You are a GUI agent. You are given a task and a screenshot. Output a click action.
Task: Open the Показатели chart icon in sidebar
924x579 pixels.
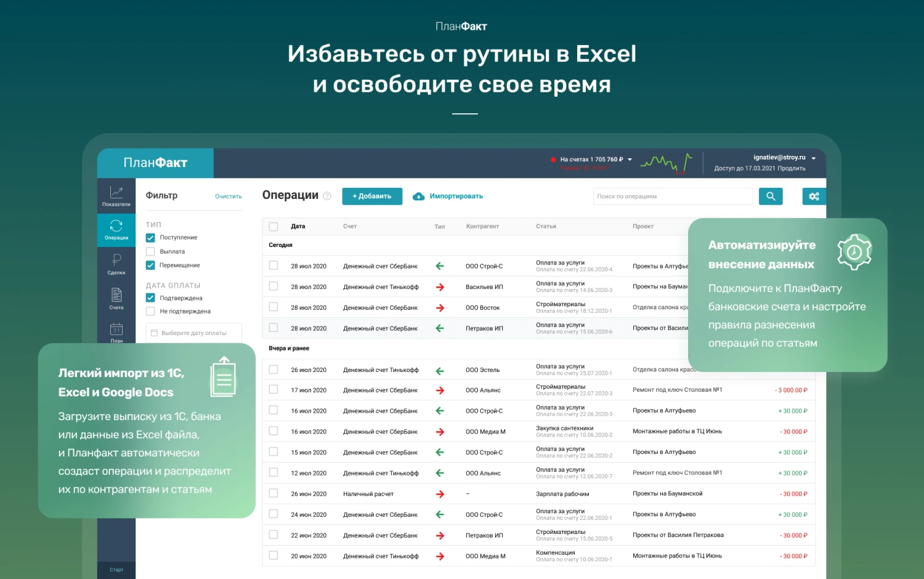pos(116,193)
